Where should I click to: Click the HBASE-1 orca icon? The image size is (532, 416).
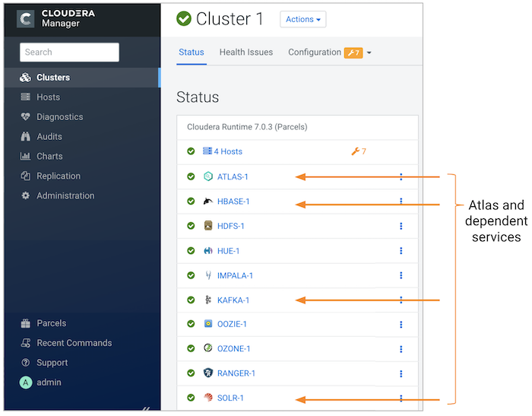coord(208,202)
